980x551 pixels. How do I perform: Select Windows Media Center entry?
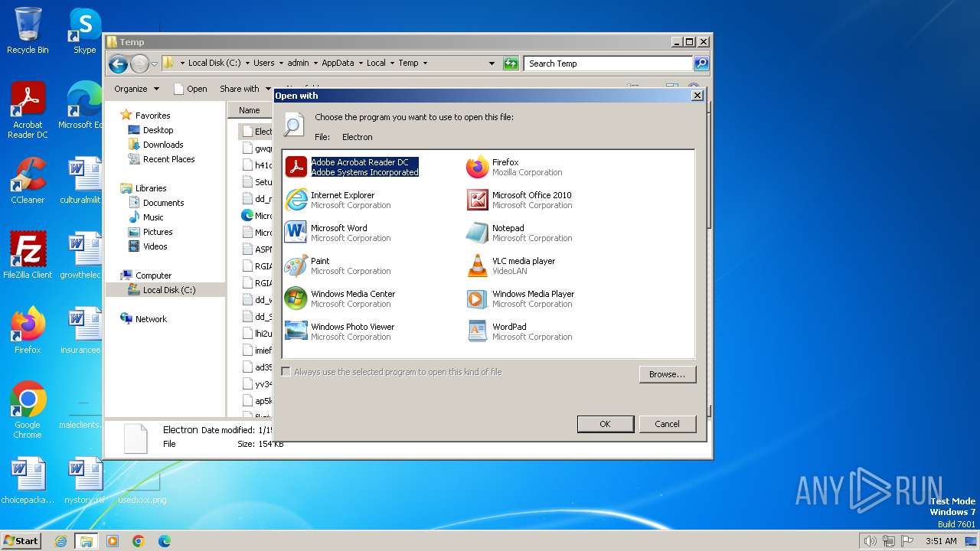(x=341, y=298)
